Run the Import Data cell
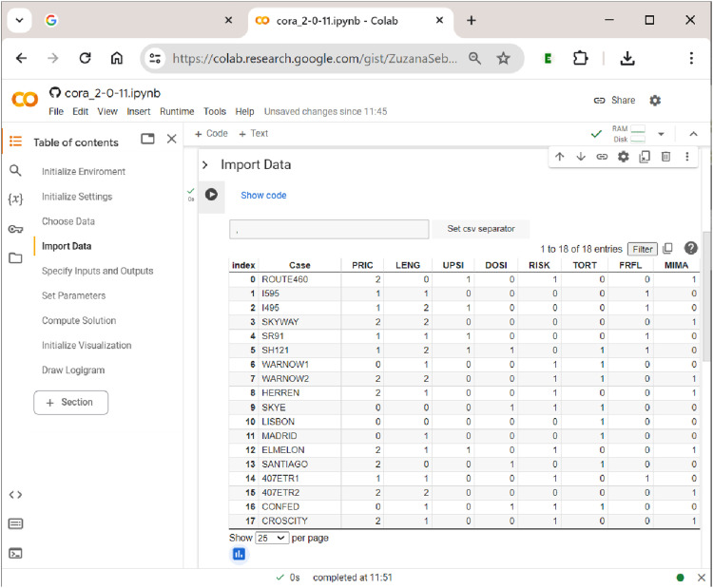 click(211, 195)
